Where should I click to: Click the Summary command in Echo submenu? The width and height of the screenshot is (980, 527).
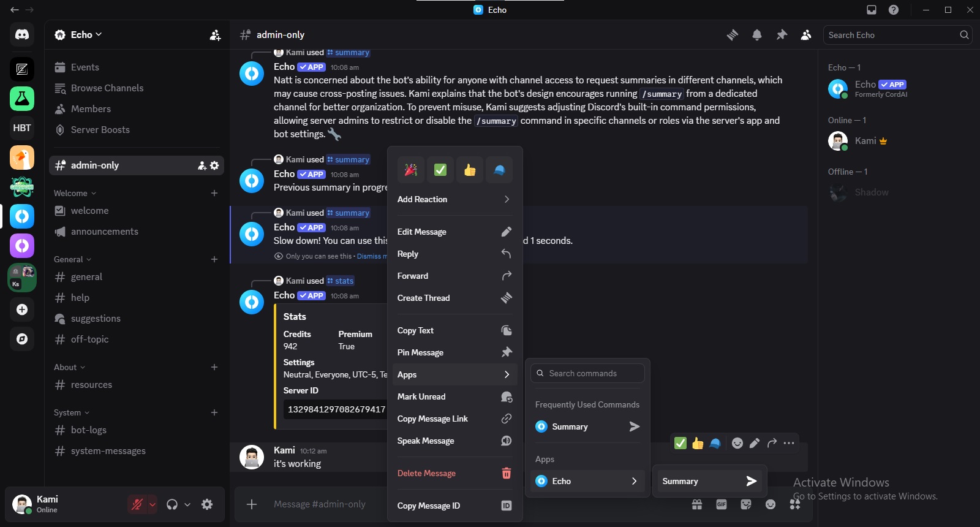[709, 481]
